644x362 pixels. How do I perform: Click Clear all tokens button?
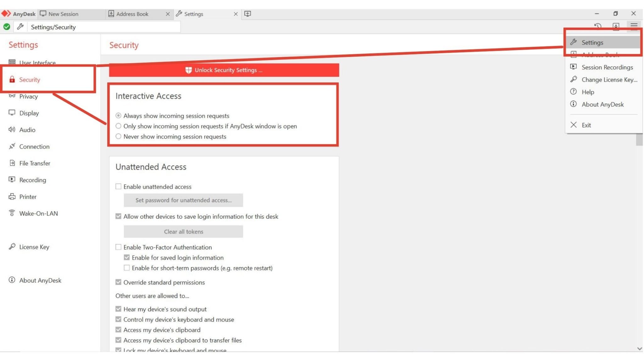pyautogui.click(x=183, y=232)
